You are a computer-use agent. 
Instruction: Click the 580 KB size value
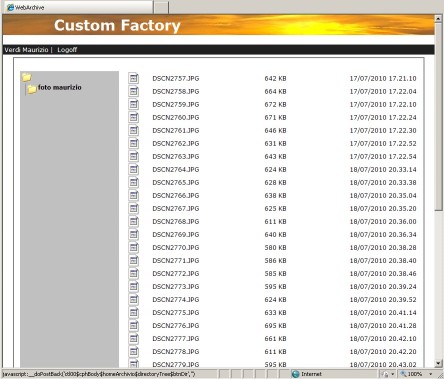(275, 248)
